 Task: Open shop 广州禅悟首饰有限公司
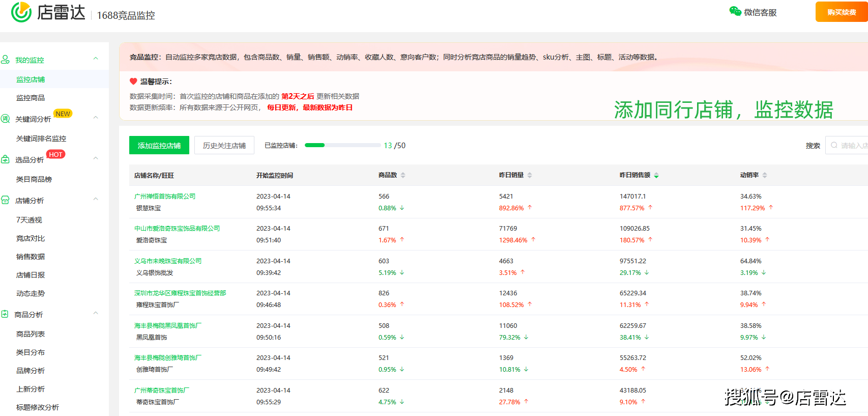coord(165,196)
